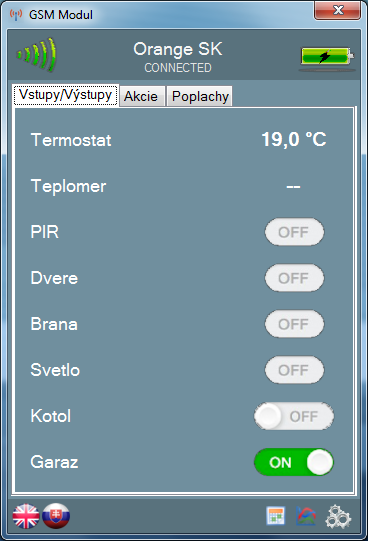Open settings with the gears icon
The width and height of the screenshot is (368, 541).
(x=338, y=517)
